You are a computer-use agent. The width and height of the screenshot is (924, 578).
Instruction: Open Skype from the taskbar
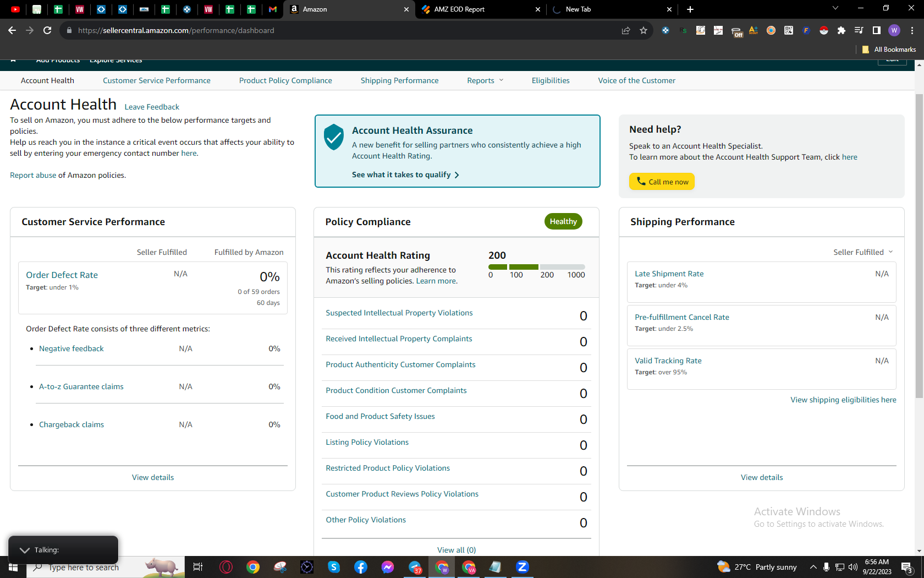tap(334, 567)
